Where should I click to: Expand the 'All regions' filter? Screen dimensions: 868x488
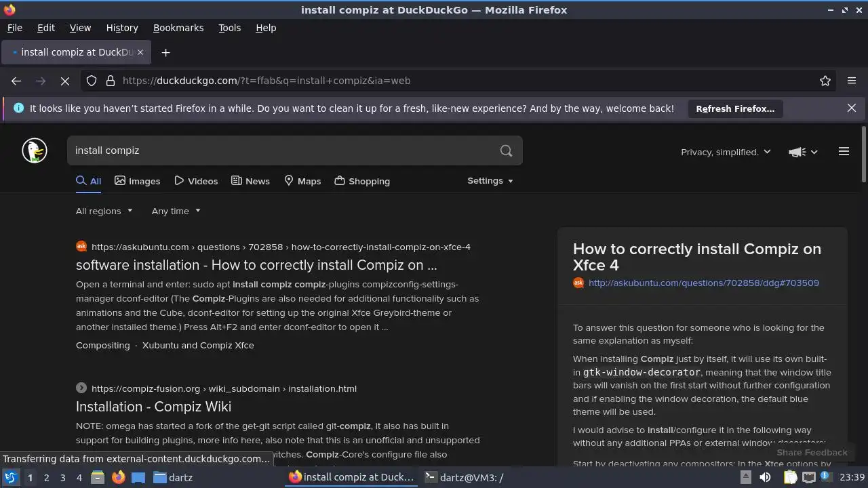point(104,211)
